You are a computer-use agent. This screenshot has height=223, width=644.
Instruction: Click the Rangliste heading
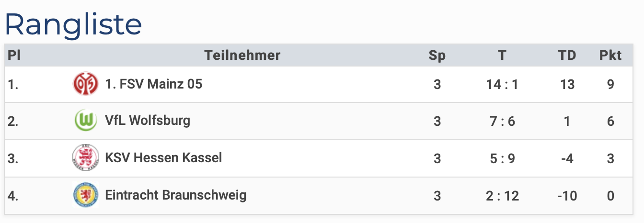click(73, 24)
